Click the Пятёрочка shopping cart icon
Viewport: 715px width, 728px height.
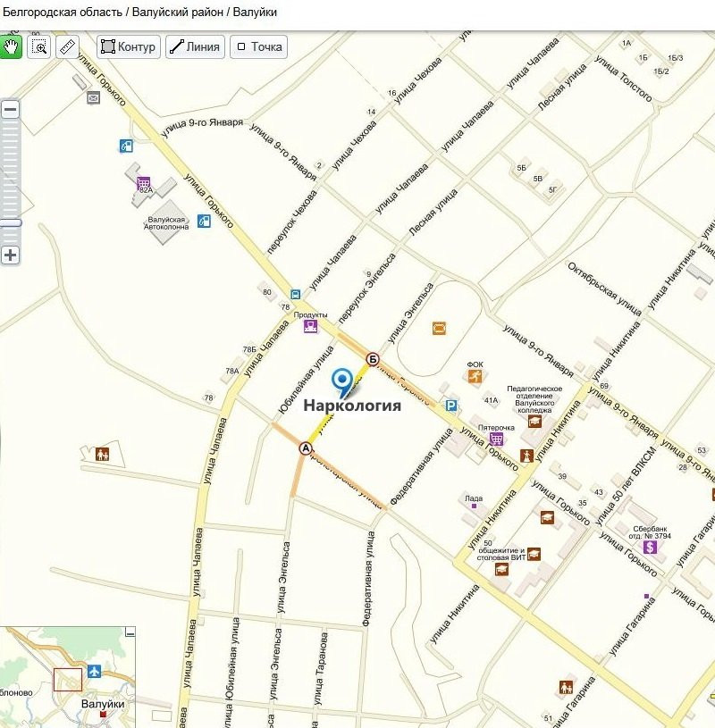point(497,438)
